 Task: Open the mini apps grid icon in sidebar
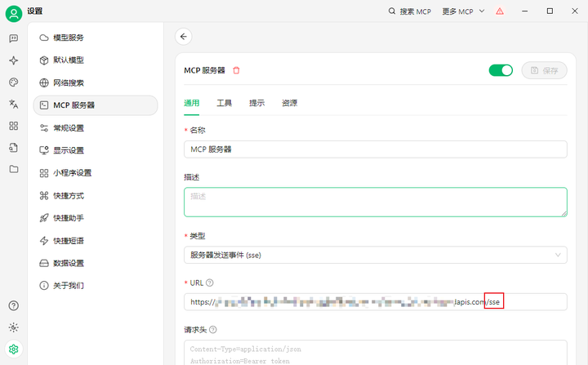pyautogui.click(x=14, y=126)
